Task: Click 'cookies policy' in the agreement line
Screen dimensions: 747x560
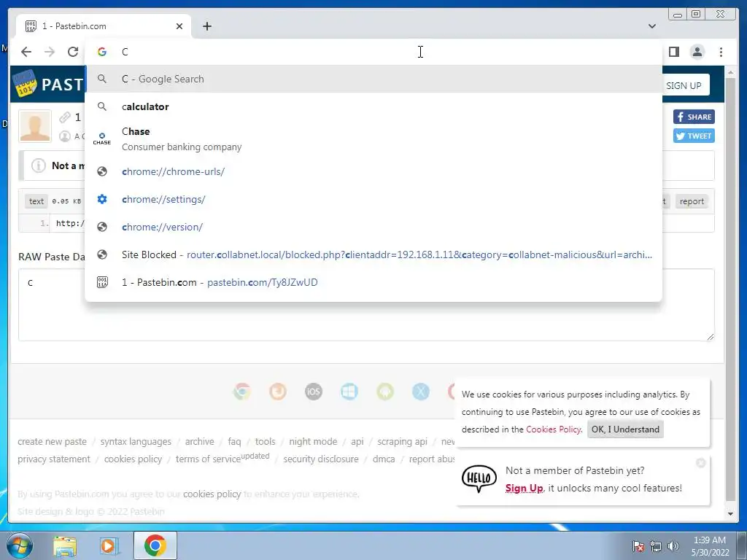Action: coord(212,494)
